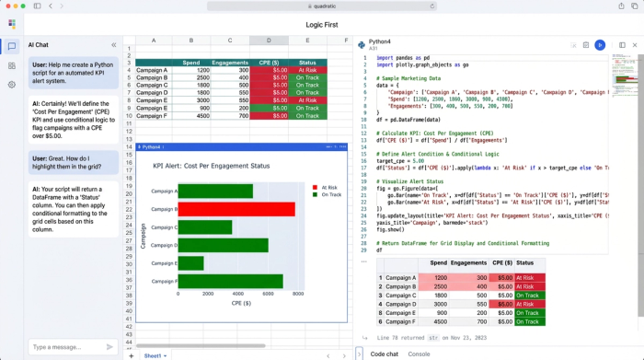Click Campaign D row in output table
Image resolution: width=644 pixels, height=360 pixels.
(461, 304)
